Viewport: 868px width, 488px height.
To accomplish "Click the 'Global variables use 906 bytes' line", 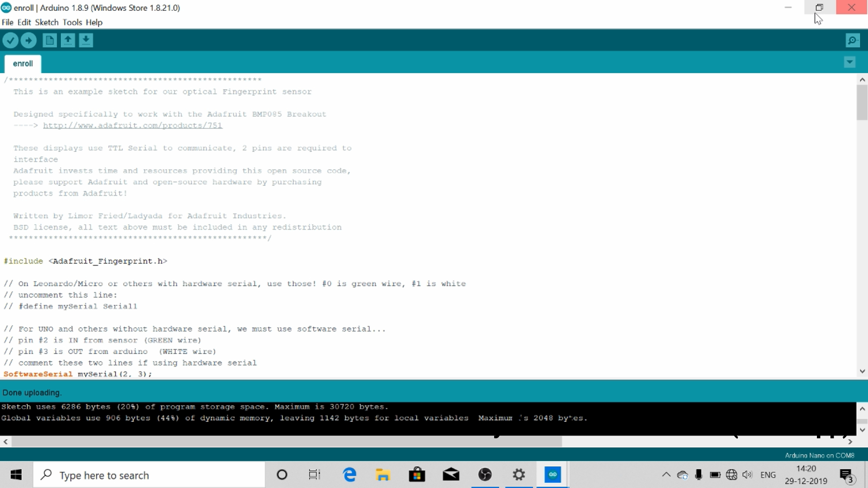I will coord(294,418).
